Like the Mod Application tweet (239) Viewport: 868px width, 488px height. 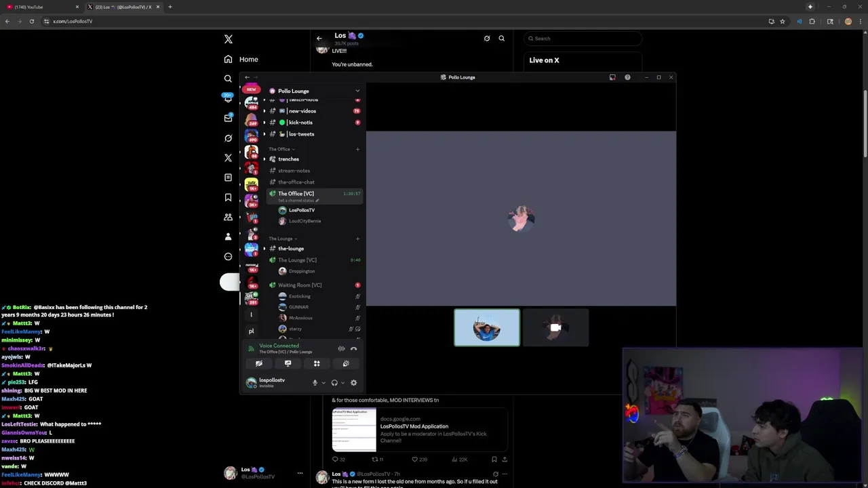point(420,460)
